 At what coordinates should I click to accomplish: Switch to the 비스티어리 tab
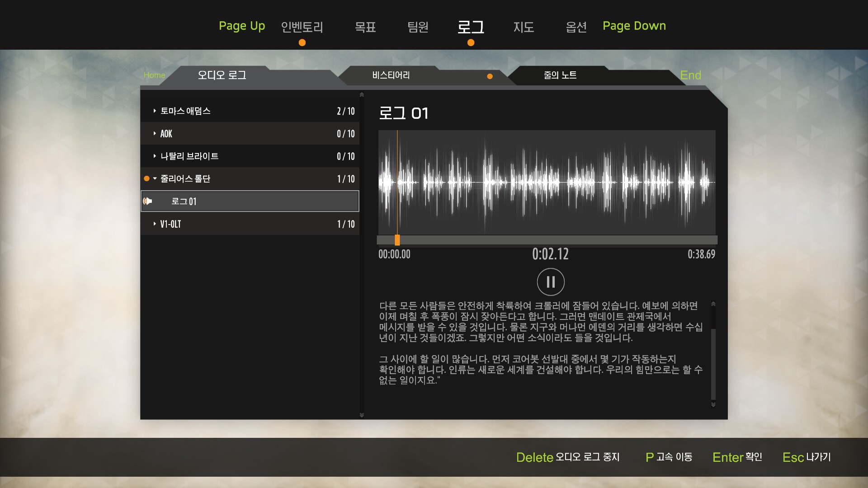[391, 75]
